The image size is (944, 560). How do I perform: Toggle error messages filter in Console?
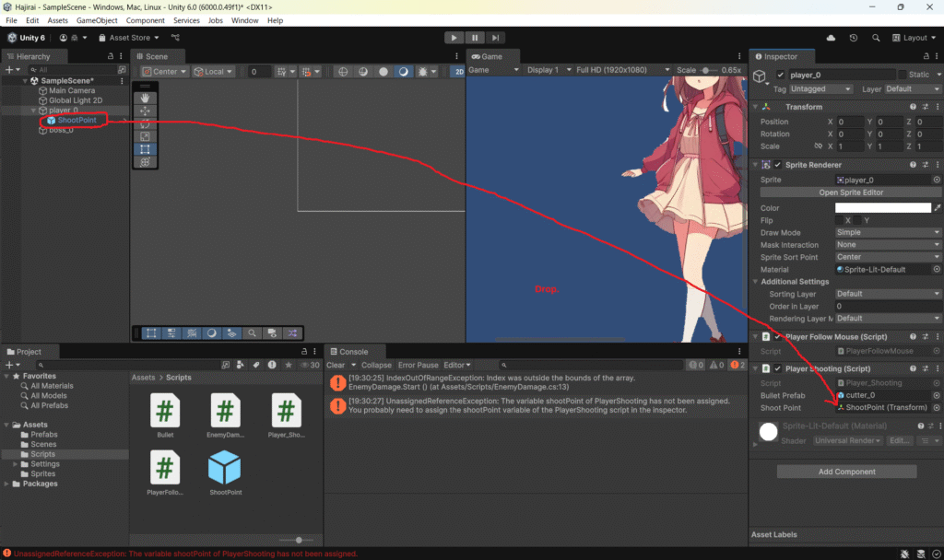(737, 365)
